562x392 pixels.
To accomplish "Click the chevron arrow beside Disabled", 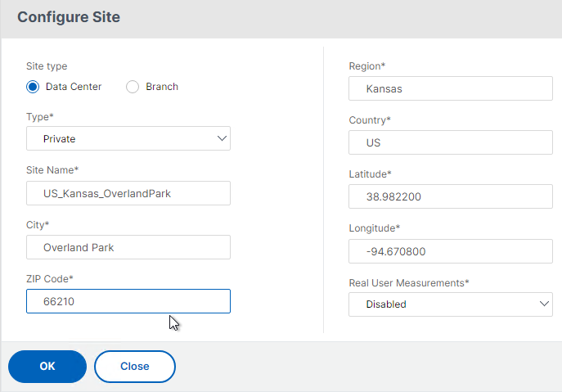I will pos(544,304).
